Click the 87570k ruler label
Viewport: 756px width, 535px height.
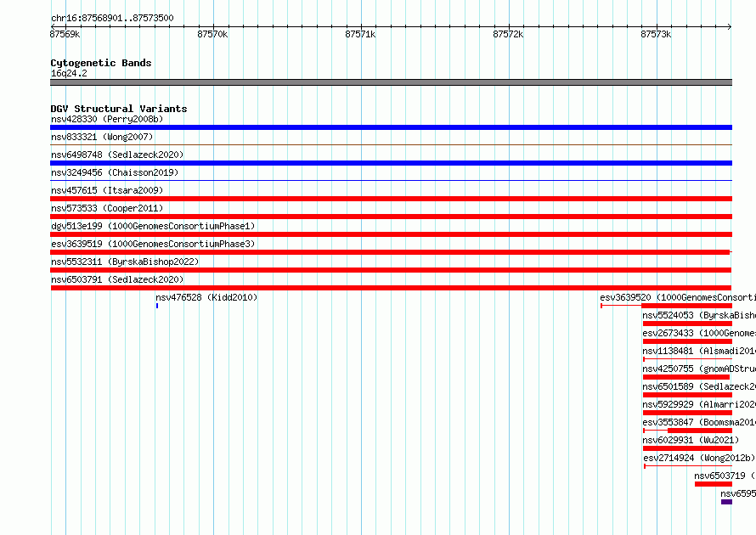(x=212, y=34)
